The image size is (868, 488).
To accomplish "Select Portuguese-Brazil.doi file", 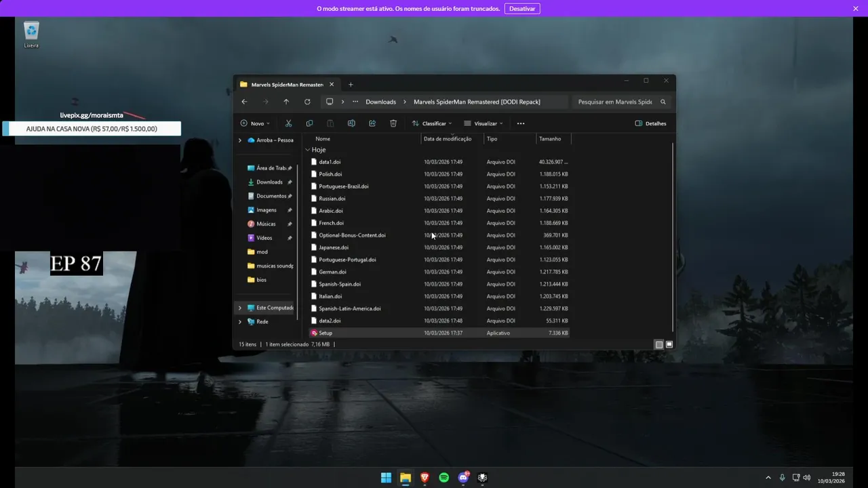I will pos(439,186).
